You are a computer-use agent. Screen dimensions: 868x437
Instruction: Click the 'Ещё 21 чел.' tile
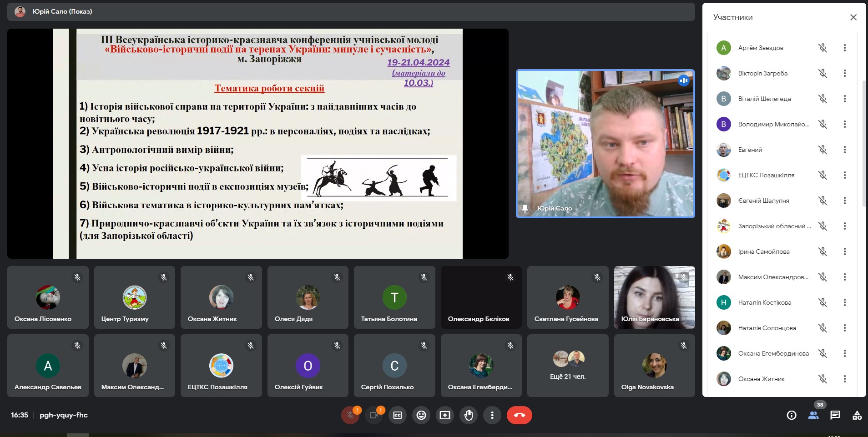tap(568, 366)
